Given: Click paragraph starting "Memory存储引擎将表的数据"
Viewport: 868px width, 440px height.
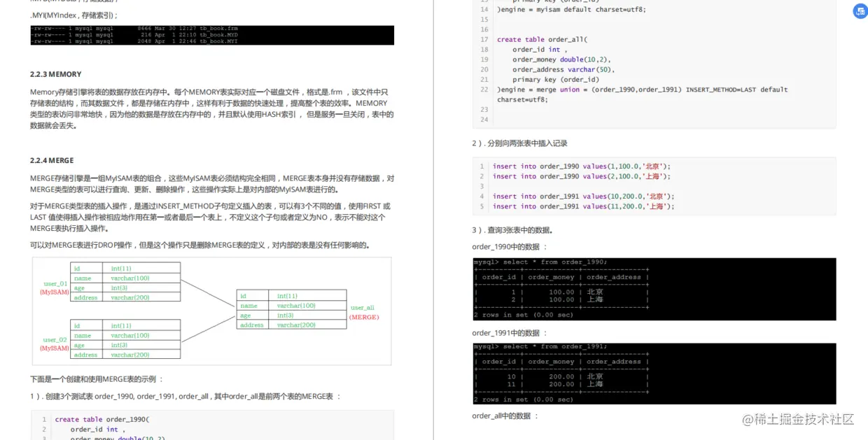Looking at the screenshot, I should point(212,108).
